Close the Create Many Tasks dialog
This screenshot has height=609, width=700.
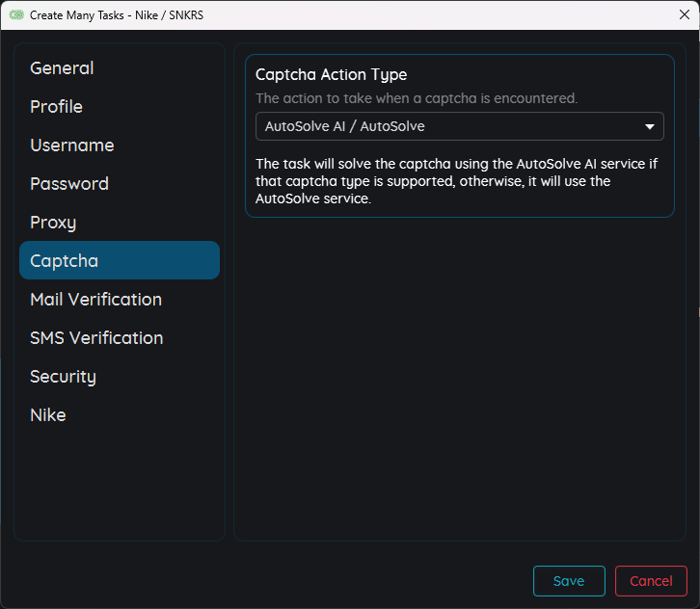pos(684,14)
